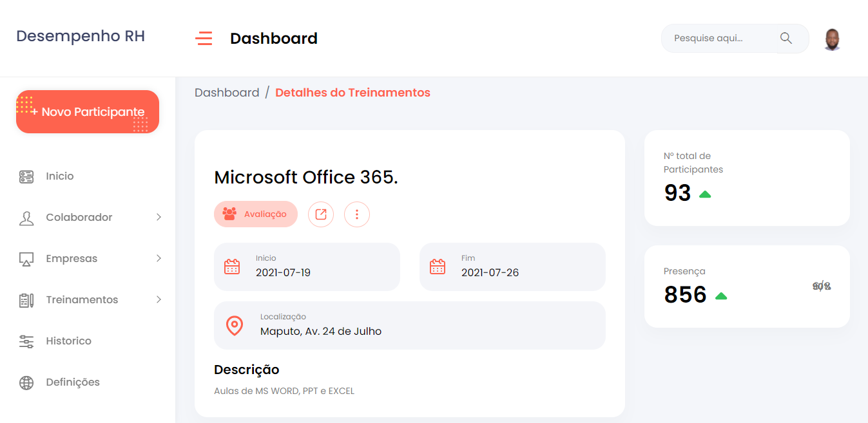Open the three-dot more options icon
Image resolution: width=868 pixels, height=423 pixels.
(357, 214)
